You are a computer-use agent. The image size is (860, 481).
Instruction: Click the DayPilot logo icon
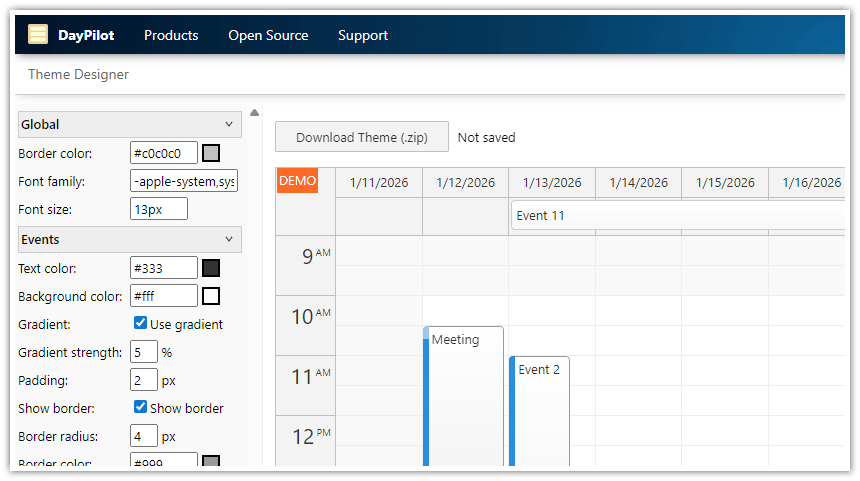tap(38, 35)
